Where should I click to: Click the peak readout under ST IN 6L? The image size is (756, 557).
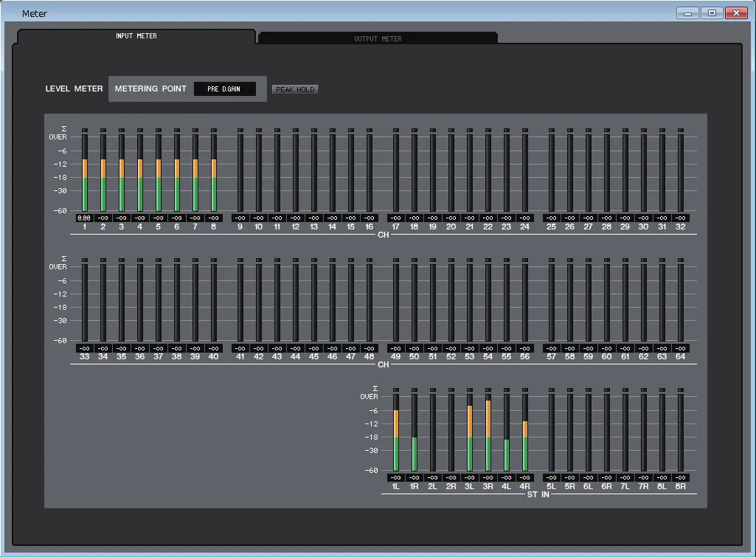[589, 477]
